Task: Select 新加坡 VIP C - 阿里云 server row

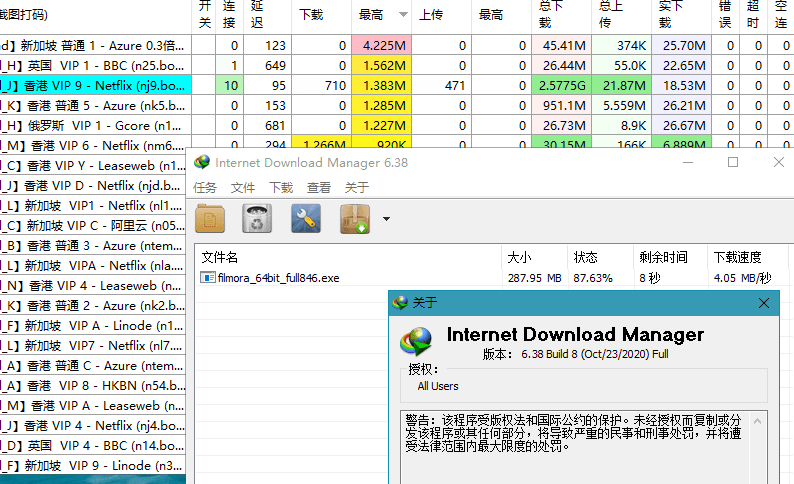Action: tap(93, 225)
